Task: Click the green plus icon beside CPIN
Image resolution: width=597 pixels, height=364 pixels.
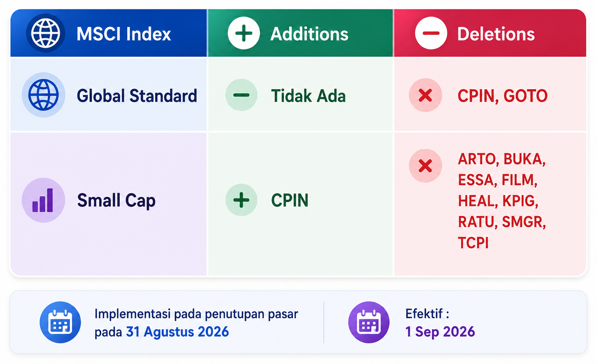Action: pyautogui.click(x=241, y=200)
